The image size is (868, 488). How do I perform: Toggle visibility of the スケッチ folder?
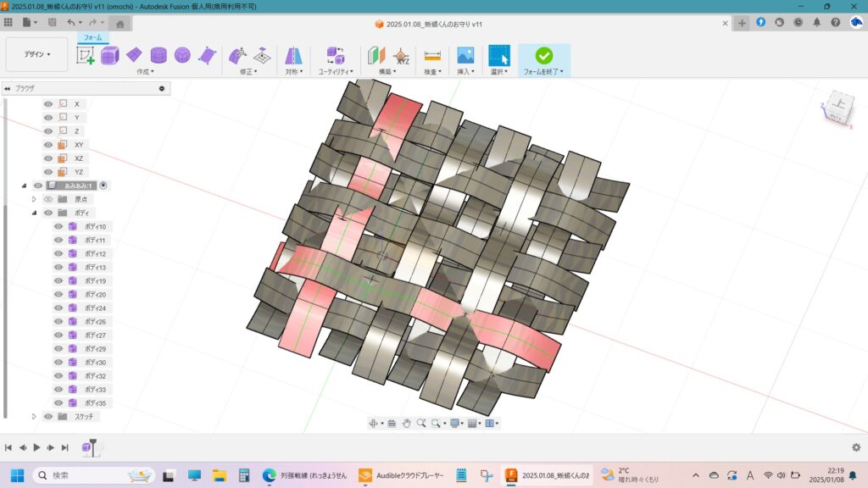pos(48,417)
